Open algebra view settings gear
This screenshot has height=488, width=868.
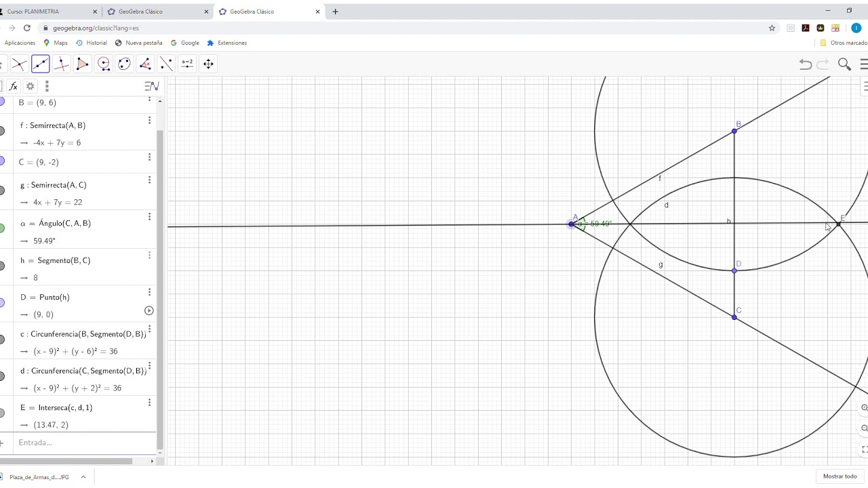[x=30, y=86]
